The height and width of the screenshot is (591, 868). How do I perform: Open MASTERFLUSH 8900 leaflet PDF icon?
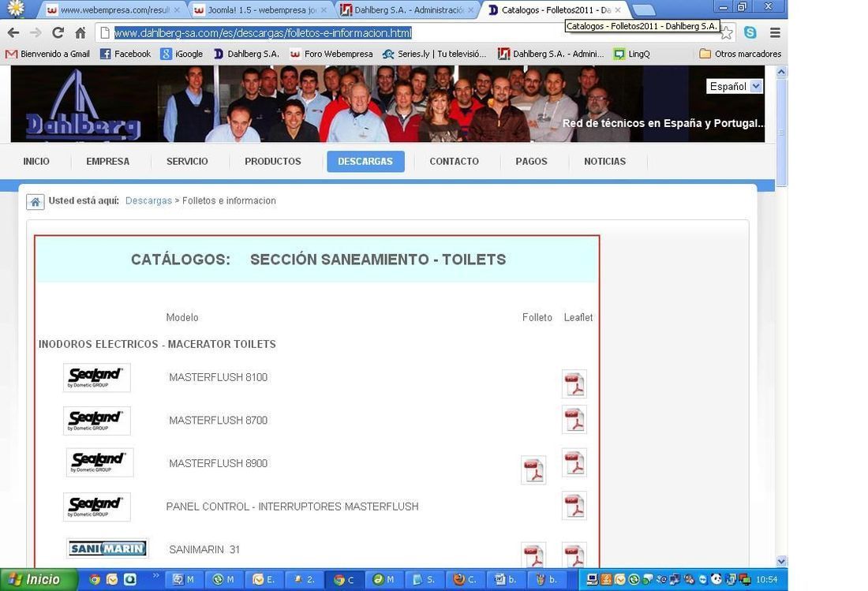tap(574, 463)
